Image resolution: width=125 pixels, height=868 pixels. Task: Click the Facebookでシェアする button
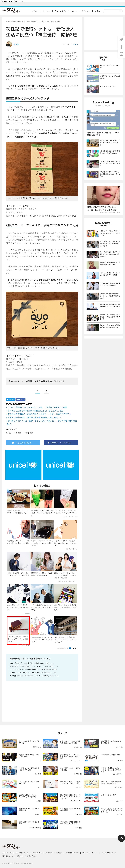[x=61, y=442]
